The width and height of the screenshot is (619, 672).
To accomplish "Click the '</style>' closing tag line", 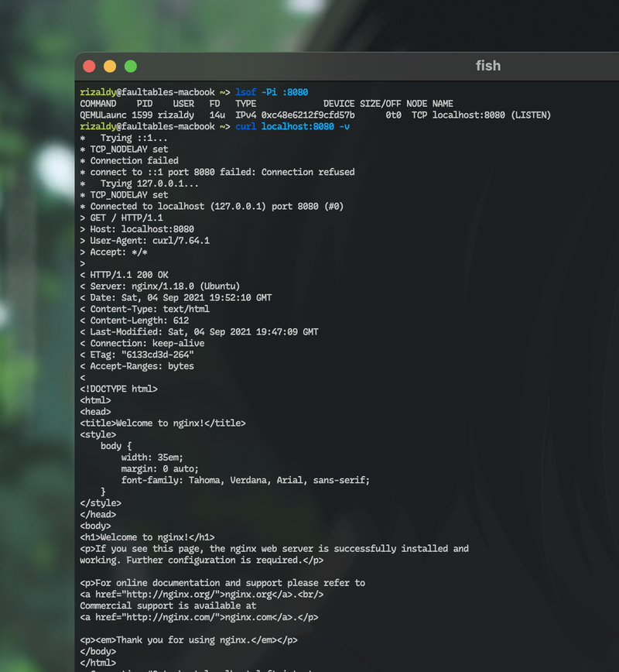I will point(101,503).
